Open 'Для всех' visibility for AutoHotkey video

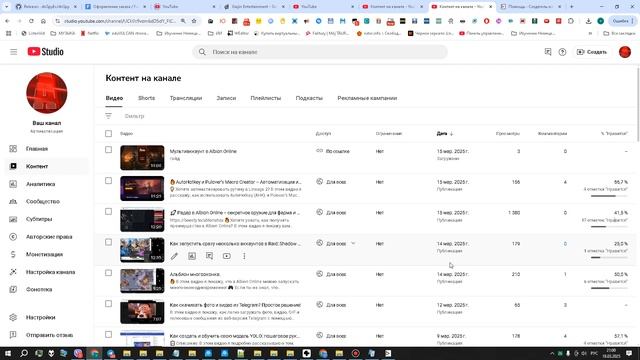pyautogui.click(x=331, y=182)
